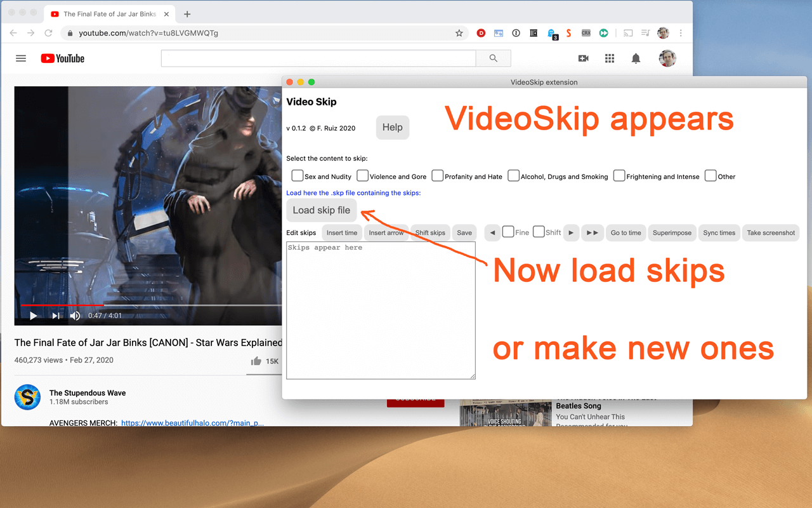The width and height of the screenshot is (812, 508).
Task: Click the Cast icon in Chrome toolbar
Action: [x=629, y=32]
